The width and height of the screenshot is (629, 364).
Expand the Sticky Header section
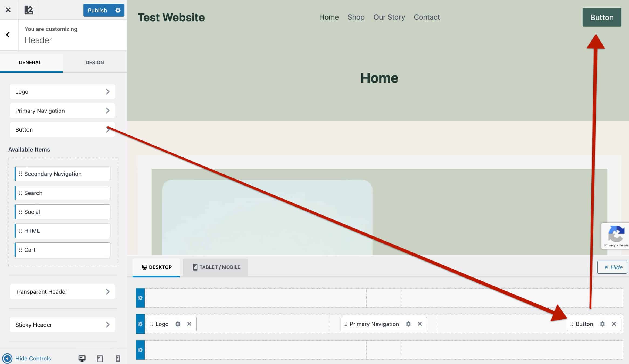click(x=62, y=325)
